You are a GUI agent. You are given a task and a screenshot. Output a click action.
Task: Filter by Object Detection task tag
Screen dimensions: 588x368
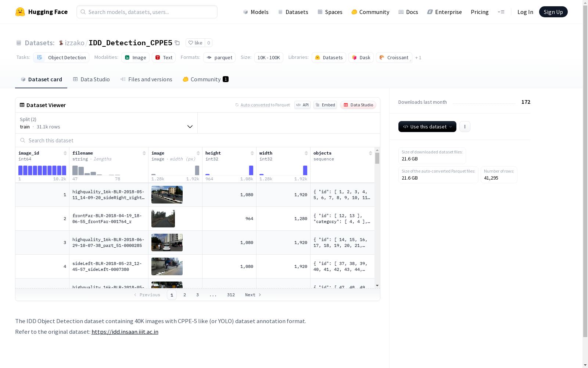pyautogui.click(x=61, y=57)
